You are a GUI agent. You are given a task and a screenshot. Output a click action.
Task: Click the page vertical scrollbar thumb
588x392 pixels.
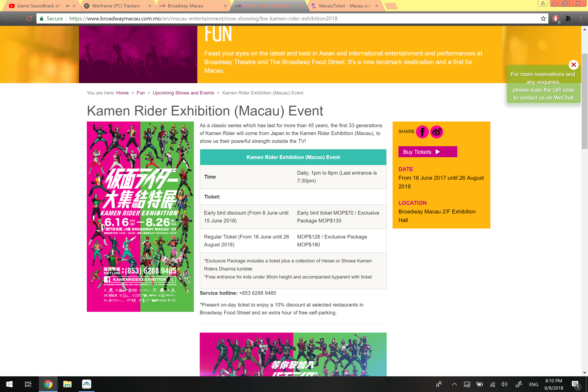(584, 101)
